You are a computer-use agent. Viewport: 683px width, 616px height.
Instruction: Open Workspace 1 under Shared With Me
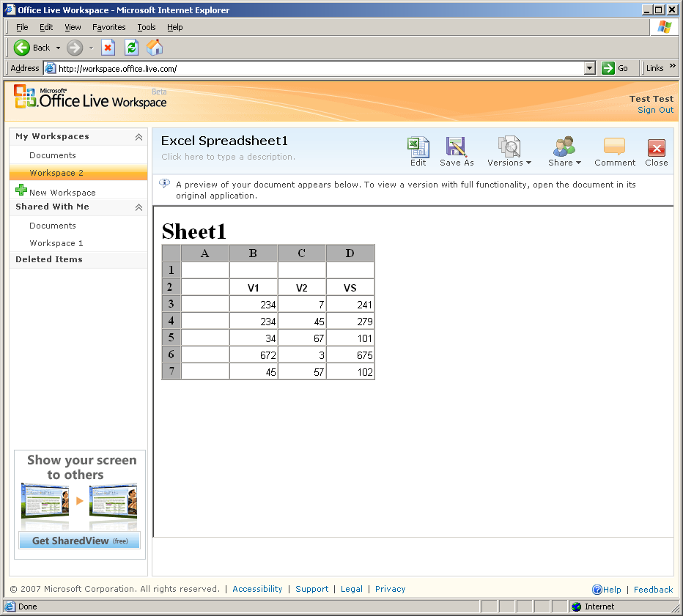coord(56,243)
